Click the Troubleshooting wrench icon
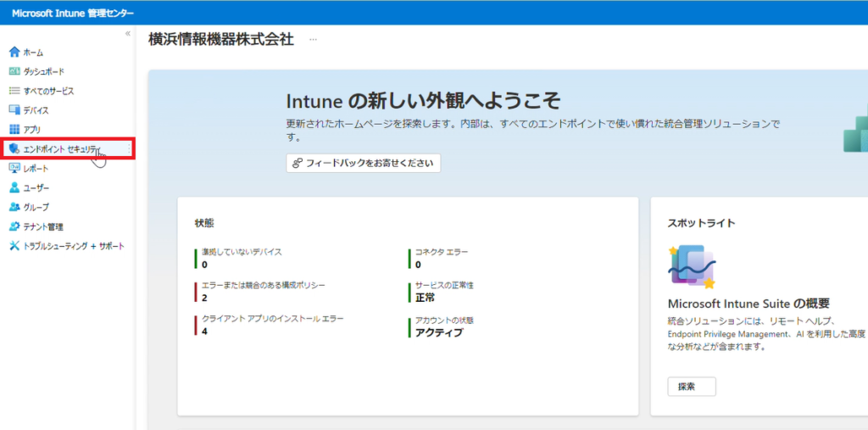Screen dimensions: 868x430 [x=14, y=246]
